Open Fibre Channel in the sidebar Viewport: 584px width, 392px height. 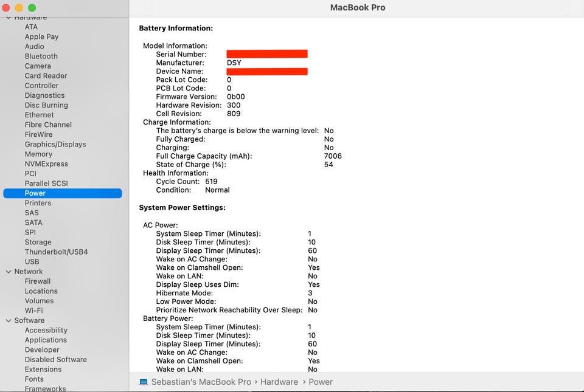[48, 125]
